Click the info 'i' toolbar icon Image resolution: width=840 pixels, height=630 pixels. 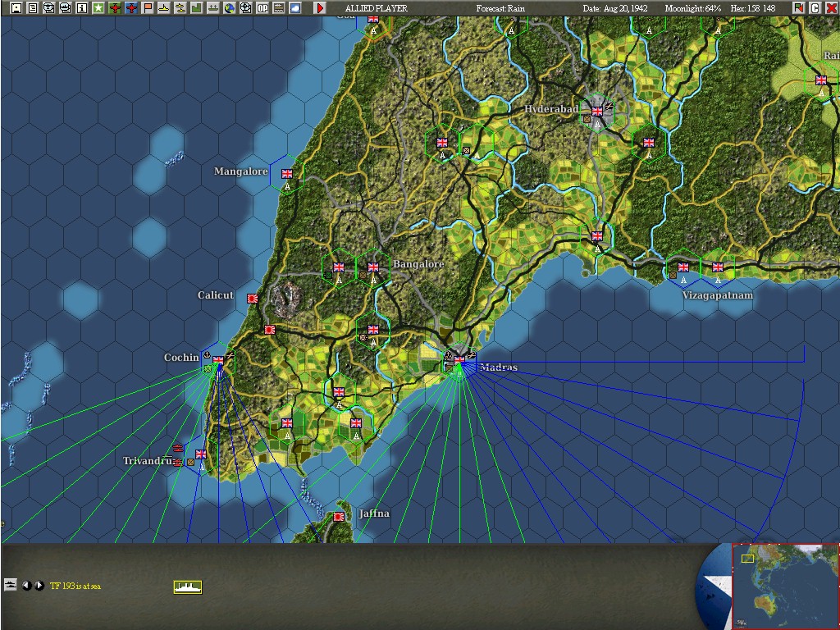coord(81,8)
